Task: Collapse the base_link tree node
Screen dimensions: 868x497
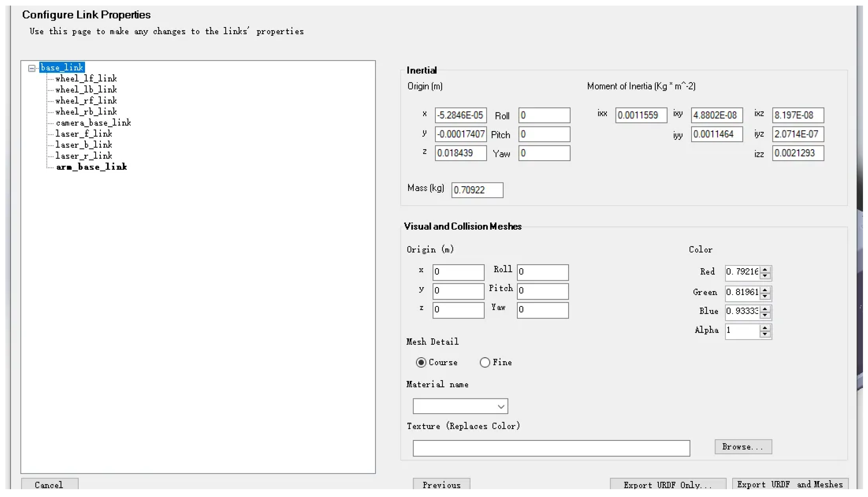Action: [32, 68]
